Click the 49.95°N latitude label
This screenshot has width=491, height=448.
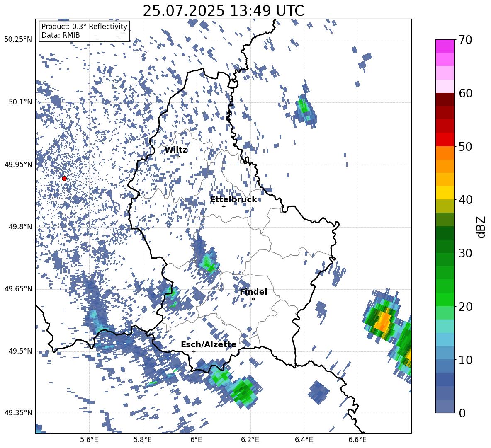(x=18, y=164)
